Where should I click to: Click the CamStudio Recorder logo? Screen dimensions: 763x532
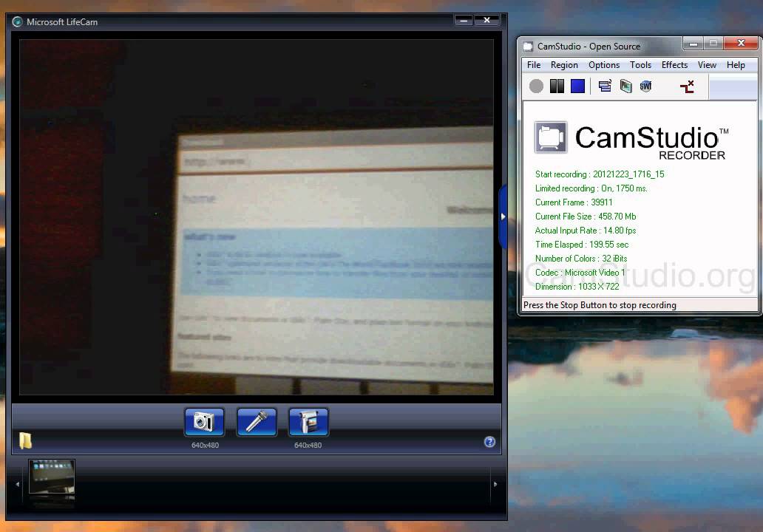(631, 141)
